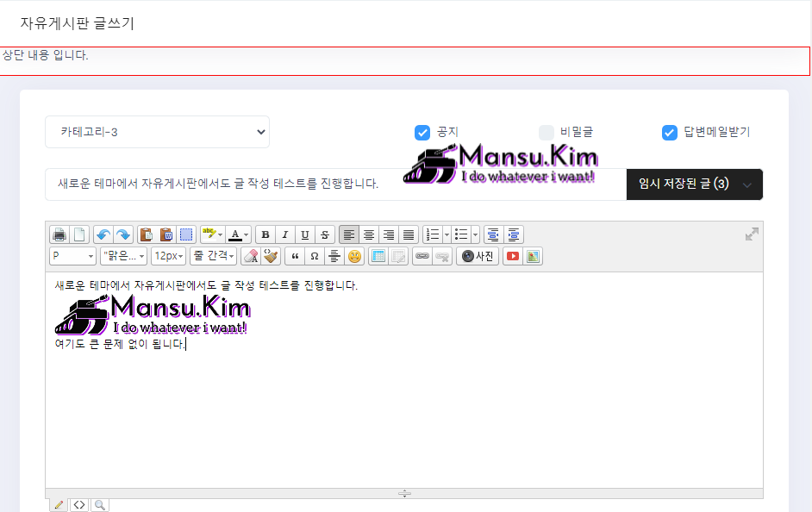Image resolution: width=812 pixels, height=512 pixels.
Task: Switch to HTML source mode tab
Action: tap(79, 505)
